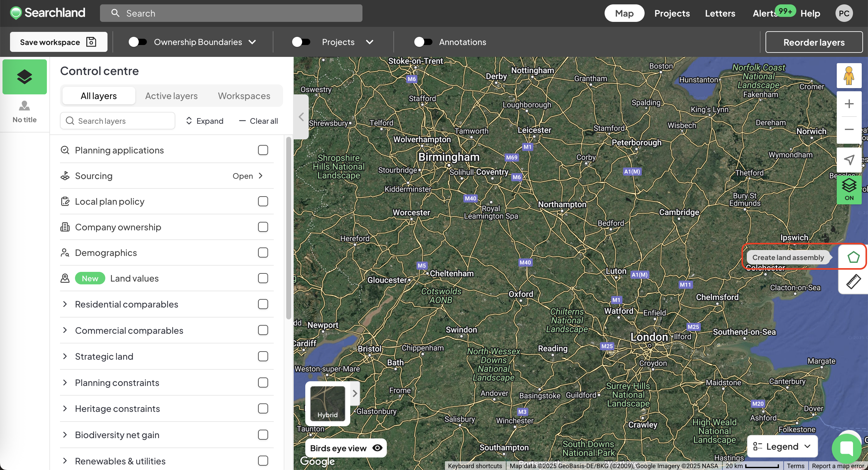
Task: Expand map type options arrow
Action: (355, 393)
